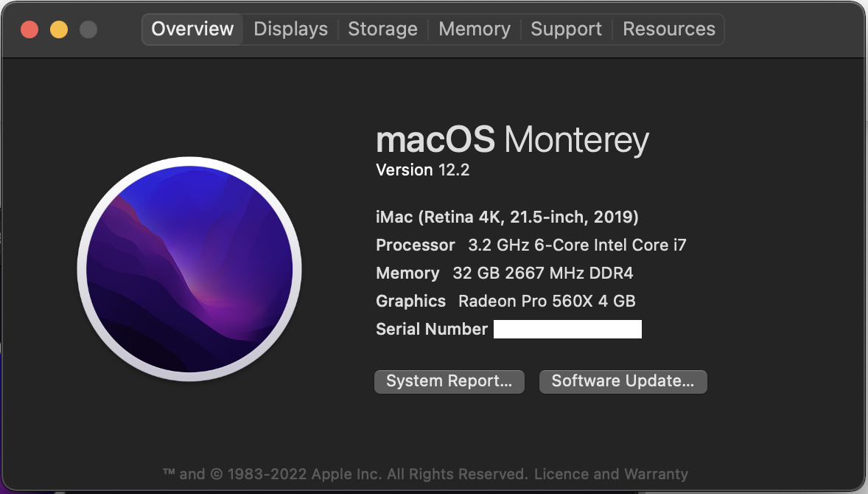The width and height of the screenshot is (868, 494).
Task: Open Software Update
Action: (x=623, y=381)
